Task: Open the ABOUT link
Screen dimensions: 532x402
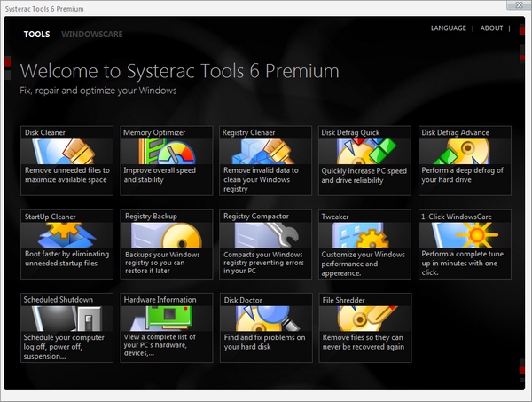Action: coord(491,28)
